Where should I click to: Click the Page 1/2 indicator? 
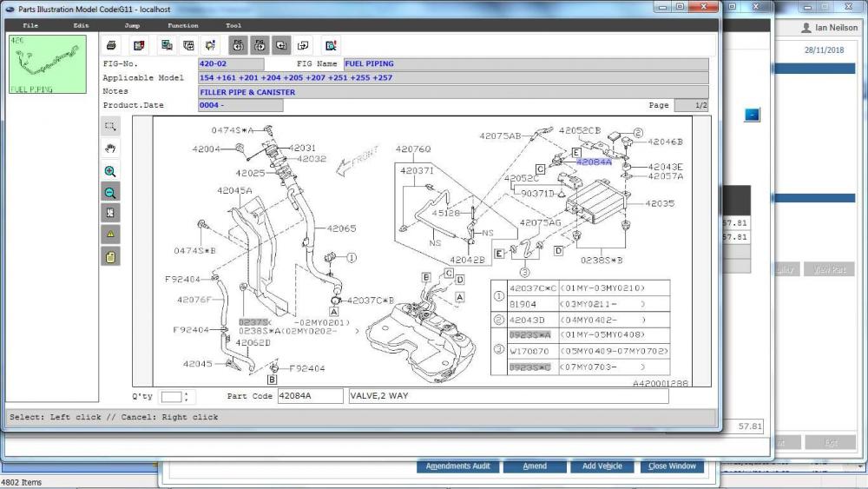coord(691,105)
